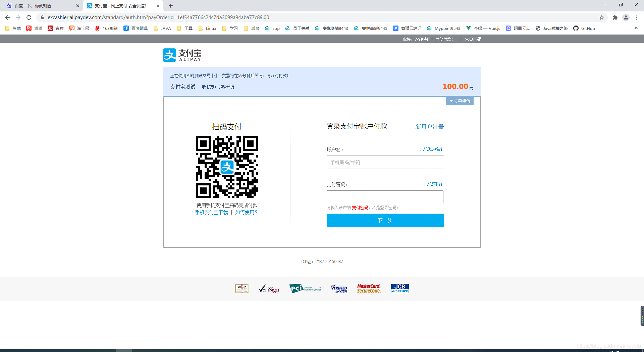
Task: Click the Alipay payment QR code
Action: tap(227, 167)
